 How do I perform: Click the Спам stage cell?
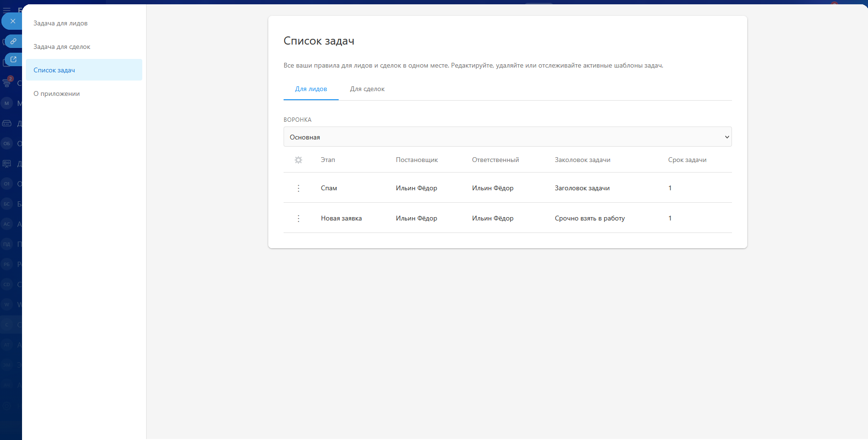329,188
